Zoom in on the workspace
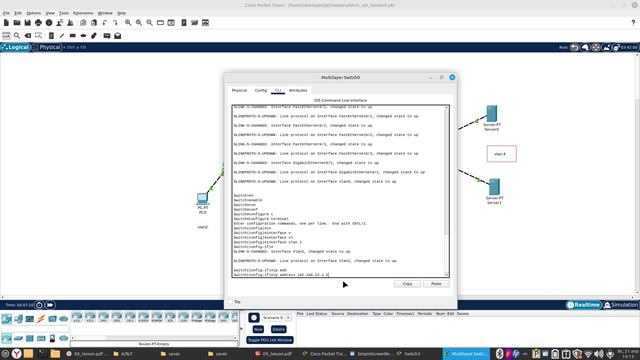 [x=128, y=23]
